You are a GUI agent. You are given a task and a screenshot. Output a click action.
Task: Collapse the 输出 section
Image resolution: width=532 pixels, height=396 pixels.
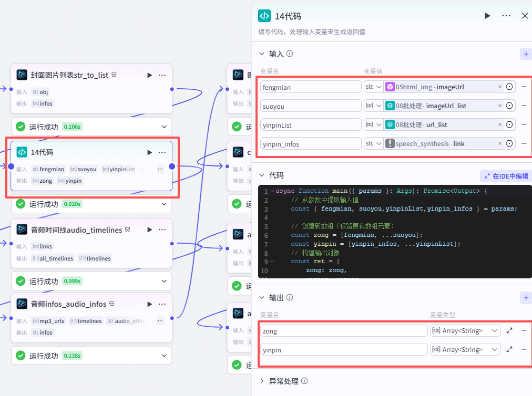point(262,298)
